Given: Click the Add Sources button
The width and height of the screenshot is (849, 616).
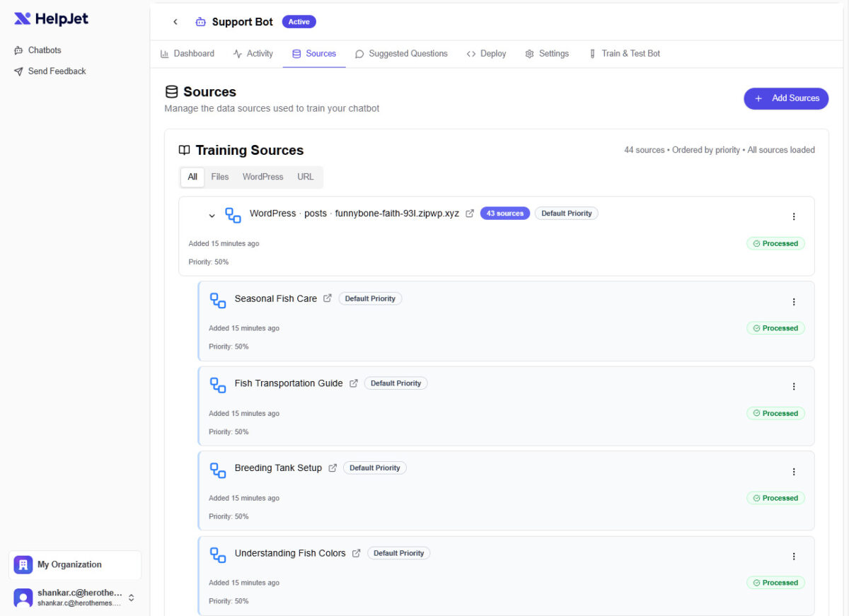Looking at the screenshot, I should click(786, 98).
